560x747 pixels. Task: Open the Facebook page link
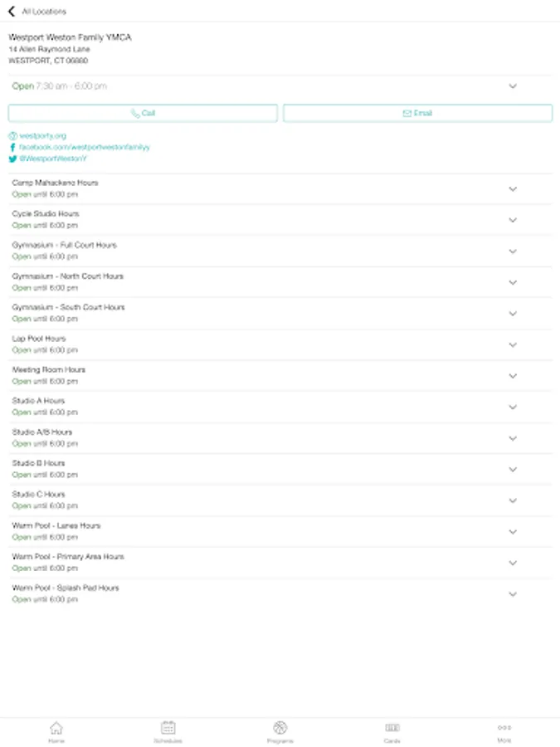click(x=85, y=147)
